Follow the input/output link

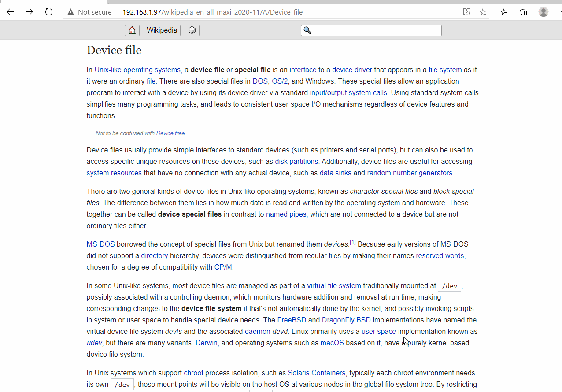coord(328,92)
